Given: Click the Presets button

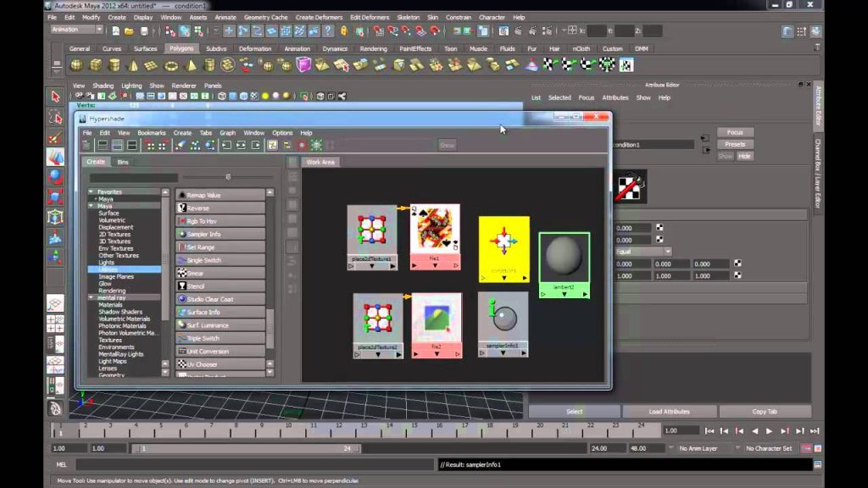Looking at the screenshot, I should tap(735, 144).
